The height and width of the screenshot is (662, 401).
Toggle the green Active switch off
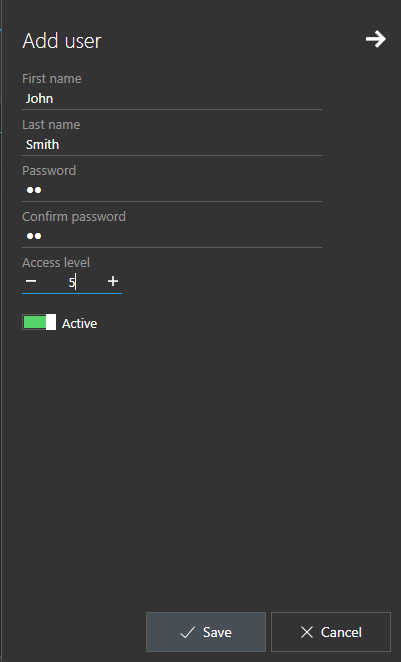pyautogui.click(x=39, y=322)
